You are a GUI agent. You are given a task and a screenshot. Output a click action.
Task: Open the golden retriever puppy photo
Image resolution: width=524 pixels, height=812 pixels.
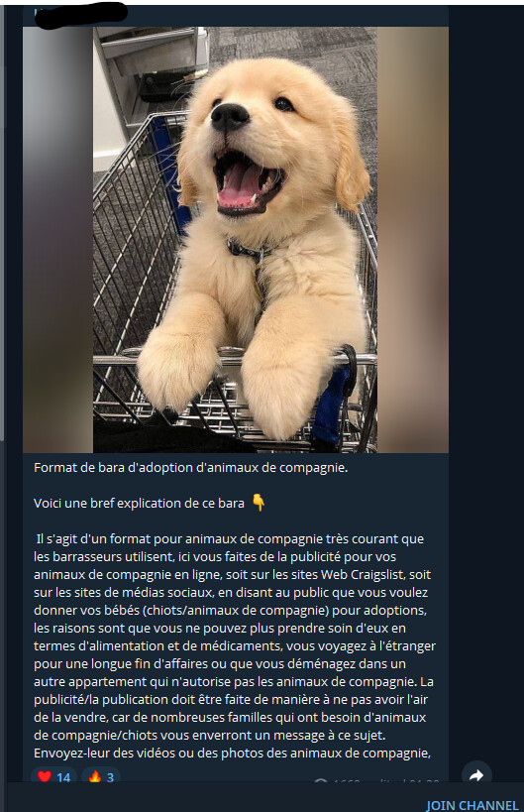point(236,240)
